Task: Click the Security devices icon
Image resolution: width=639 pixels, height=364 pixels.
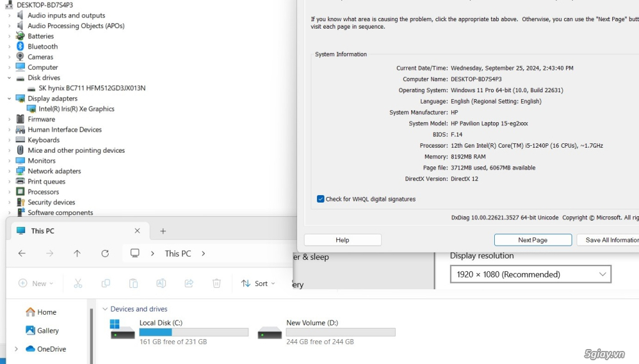Action: click(x=21, y=202)
